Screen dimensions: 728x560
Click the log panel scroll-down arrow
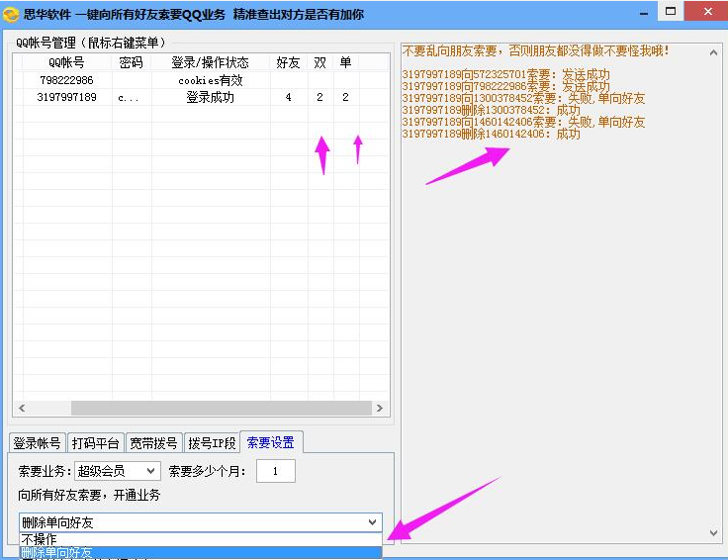[x=713, y=533]
